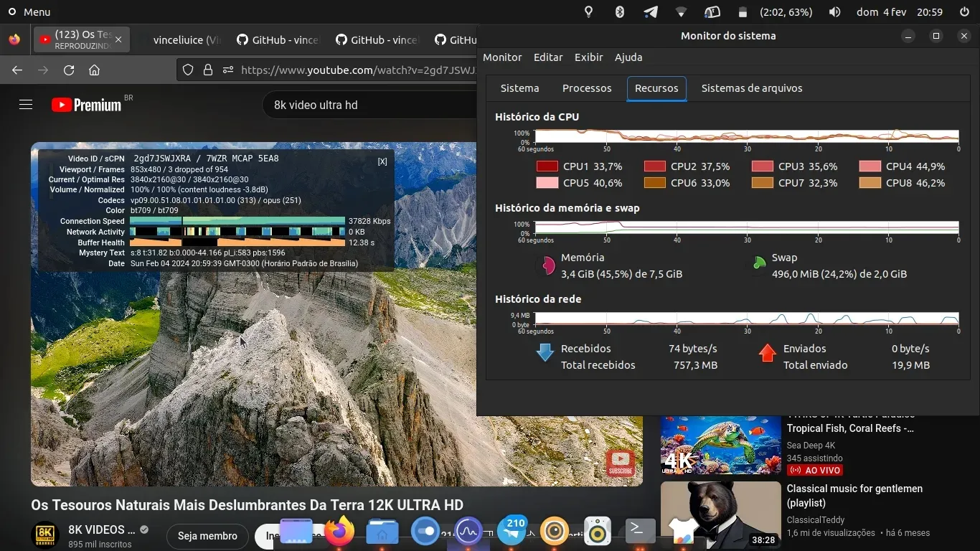The height and width of the screenshot is (551, 980).
Task: Open the desktop Menu launcher
Action: point(29,12)
